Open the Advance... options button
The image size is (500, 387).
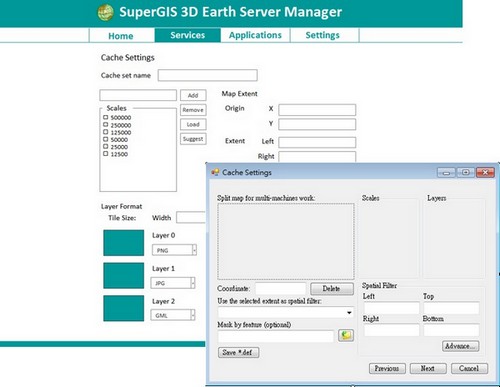(x=461, y=346)
